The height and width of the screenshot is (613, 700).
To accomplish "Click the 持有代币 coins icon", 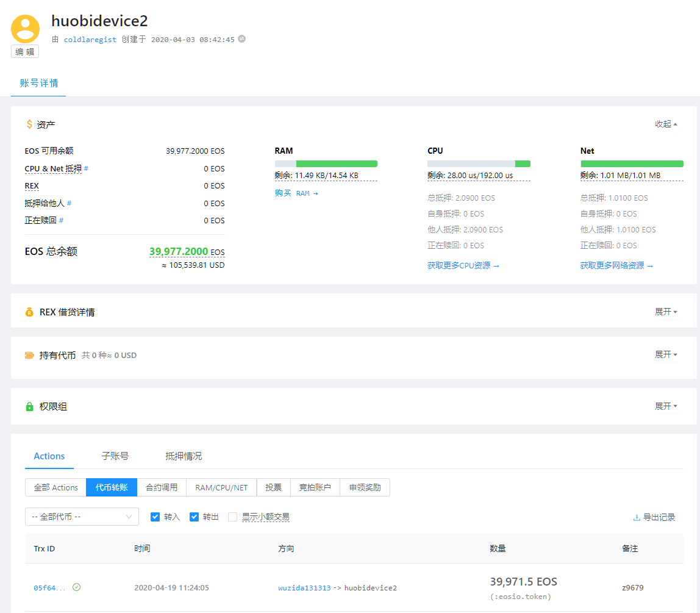I will pyautogui.click(x=29, y=356).
